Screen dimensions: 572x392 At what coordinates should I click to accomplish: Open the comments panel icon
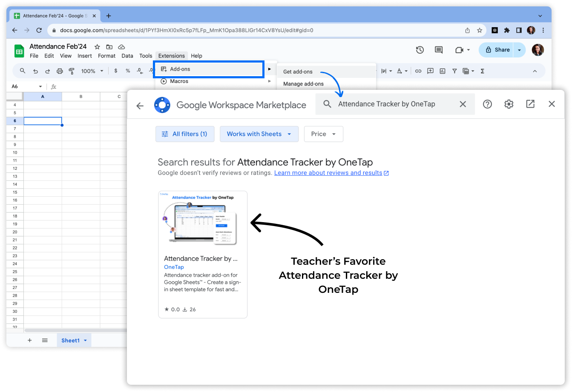(438, 50)
